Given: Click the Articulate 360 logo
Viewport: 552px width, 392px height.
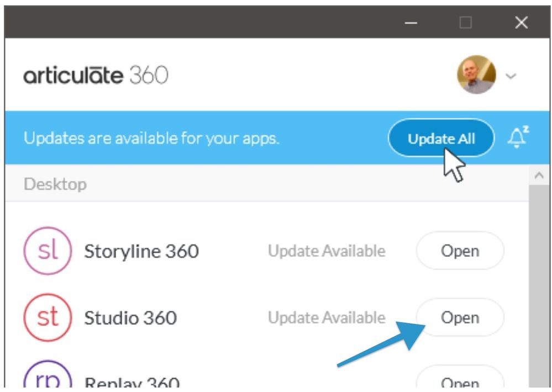Looking at the screenshot, I should point(96,75).
